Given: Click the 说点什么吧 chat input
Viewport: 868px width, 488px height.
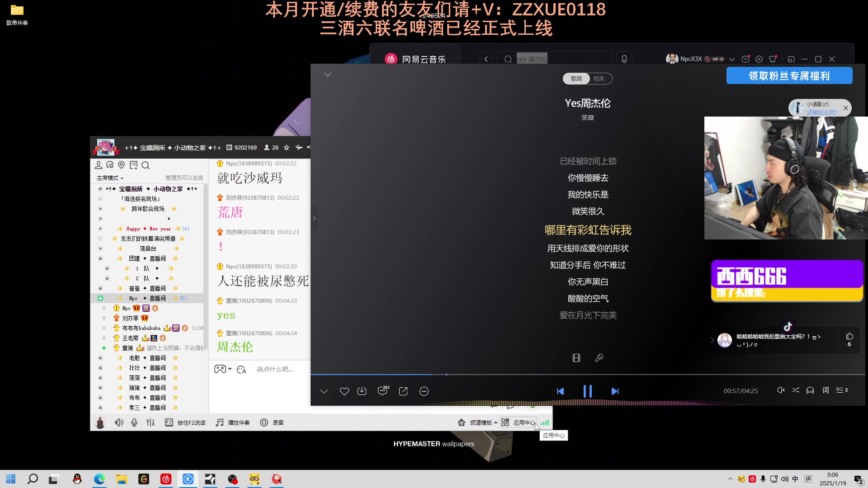Looking at the screenshot, I should tap(275, 369).
